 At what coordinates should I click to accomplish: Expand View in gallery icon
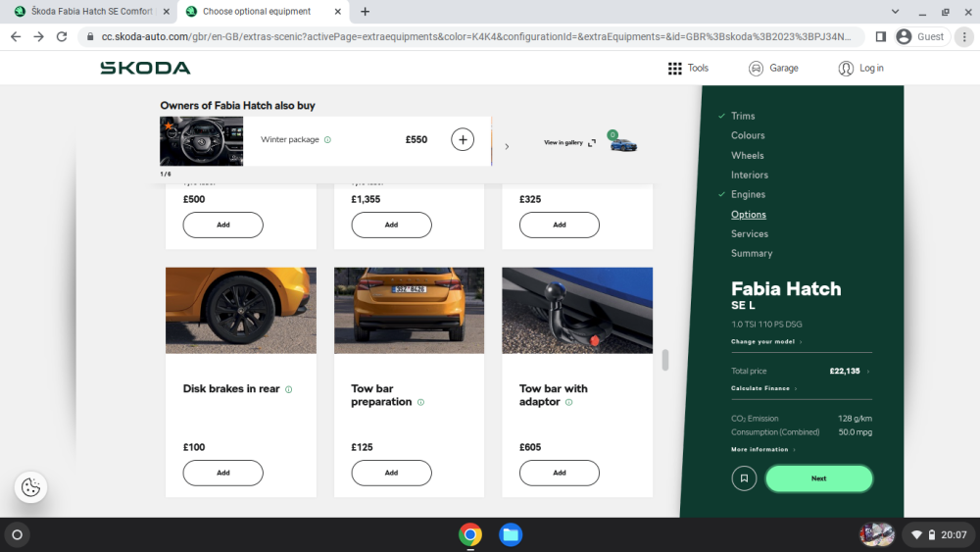592,142
